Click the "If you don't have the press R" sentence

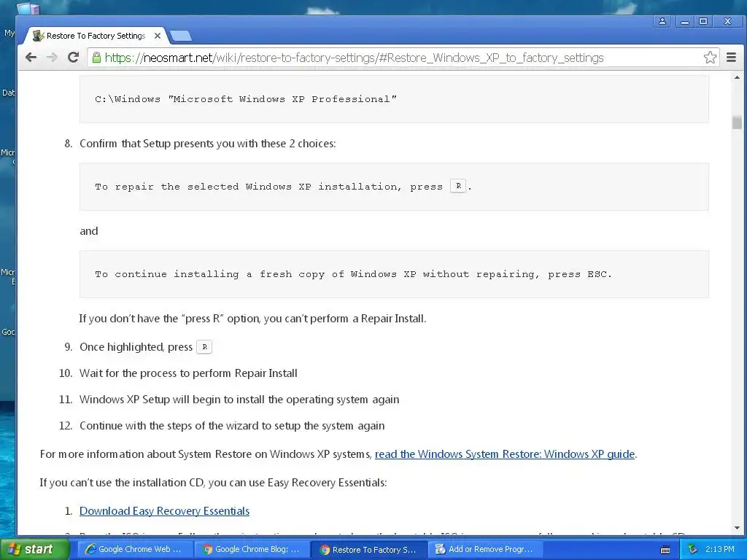pos(252,318)
